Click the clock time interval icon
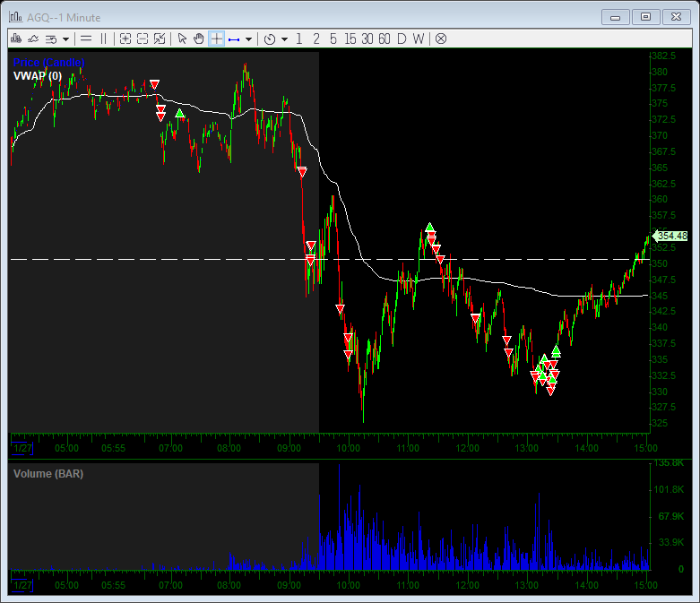700x603 pixels. (x=269, y=39)
